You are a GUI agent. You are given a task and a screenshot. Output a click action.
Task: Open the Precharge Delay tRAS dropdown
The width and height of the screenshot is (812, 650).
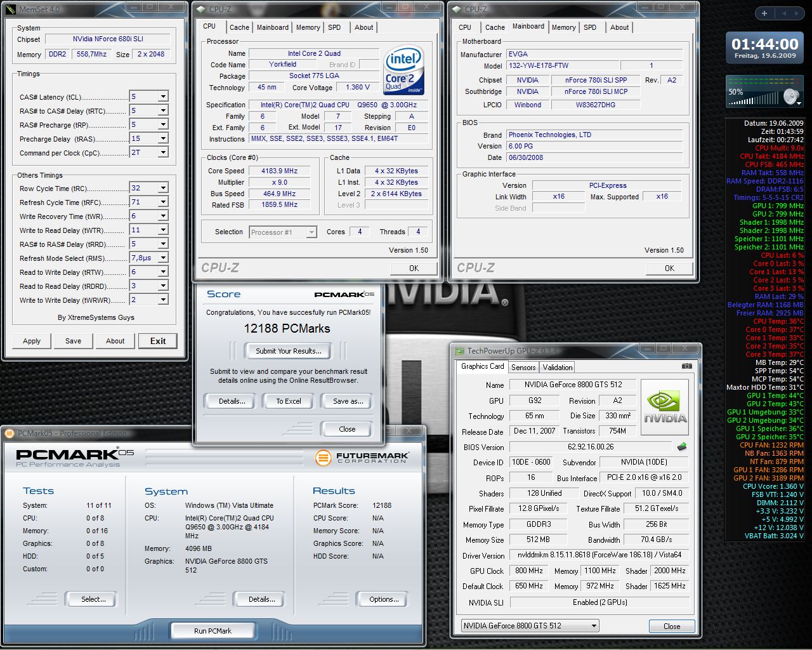pyautogui.click(x=163, y=138)
